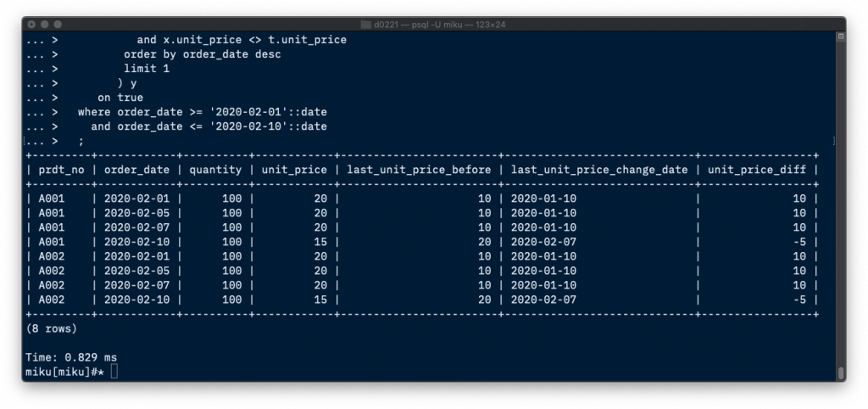Click the ') y' subquery alias line
This screenshot has width=868, height=409.
coord(127,83)
